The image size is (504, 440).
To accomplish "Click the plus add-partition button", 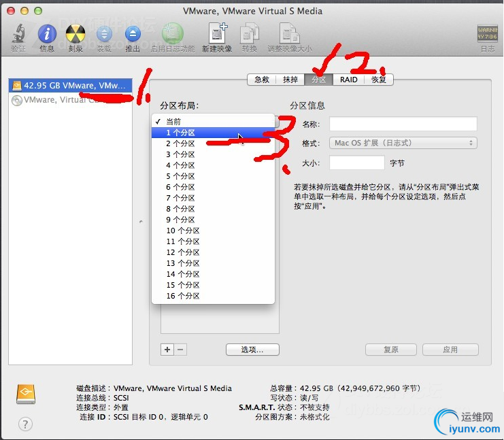I will tap(167, 350).
